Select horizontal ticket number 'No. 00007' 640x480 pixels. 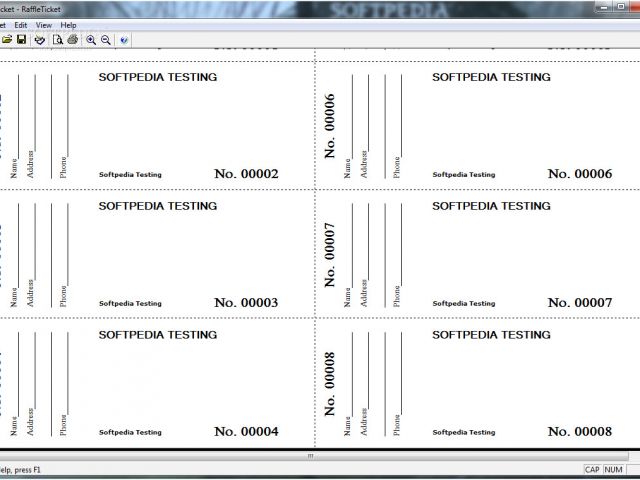coord(580,303)
